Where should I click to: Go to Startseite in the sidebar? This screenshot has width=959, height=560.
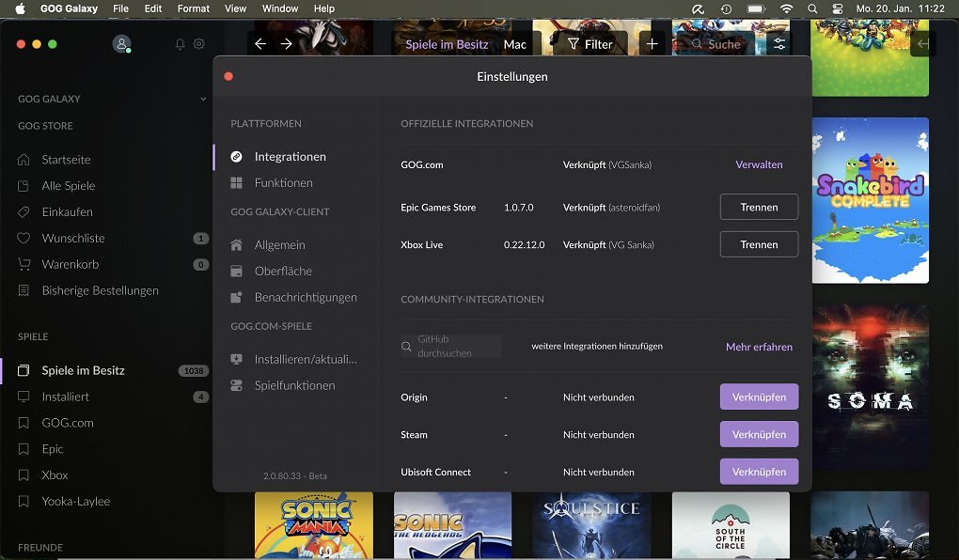click(x=66, y=160)
